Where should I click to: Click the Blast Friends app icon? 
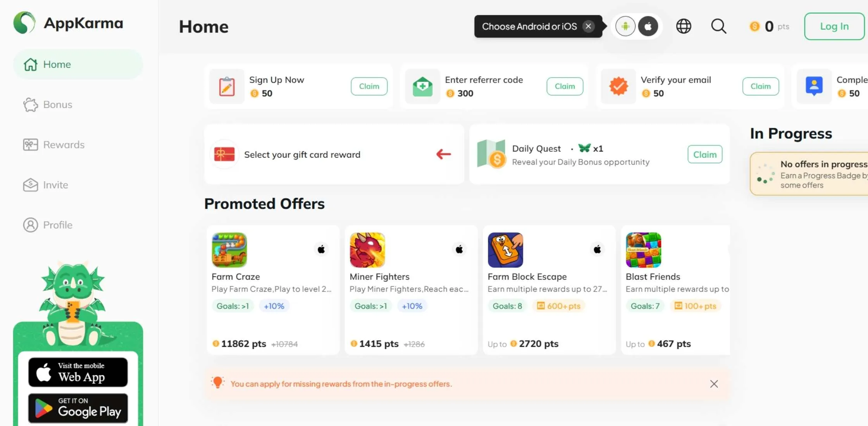click(x=643, y=250)
